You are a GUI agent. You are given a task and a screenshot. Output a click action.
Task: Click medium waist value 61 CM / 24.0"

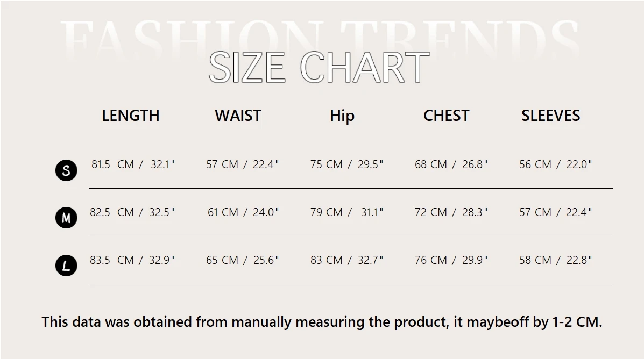coord(243,212)
